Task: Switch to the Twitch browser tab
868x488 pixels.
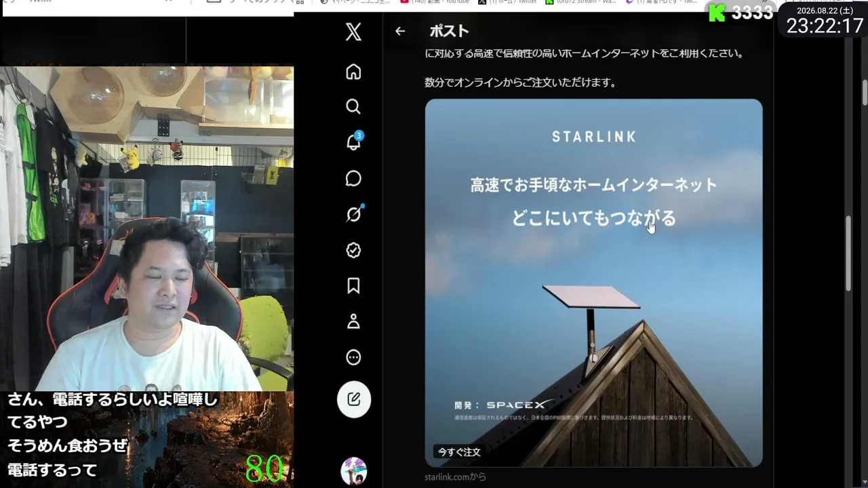Action: (661, 3)
